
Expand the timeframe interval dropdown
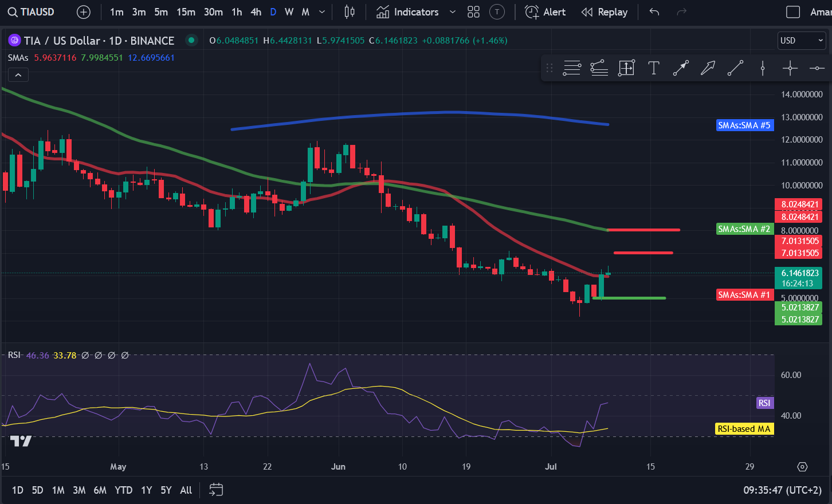coord(322,12)
